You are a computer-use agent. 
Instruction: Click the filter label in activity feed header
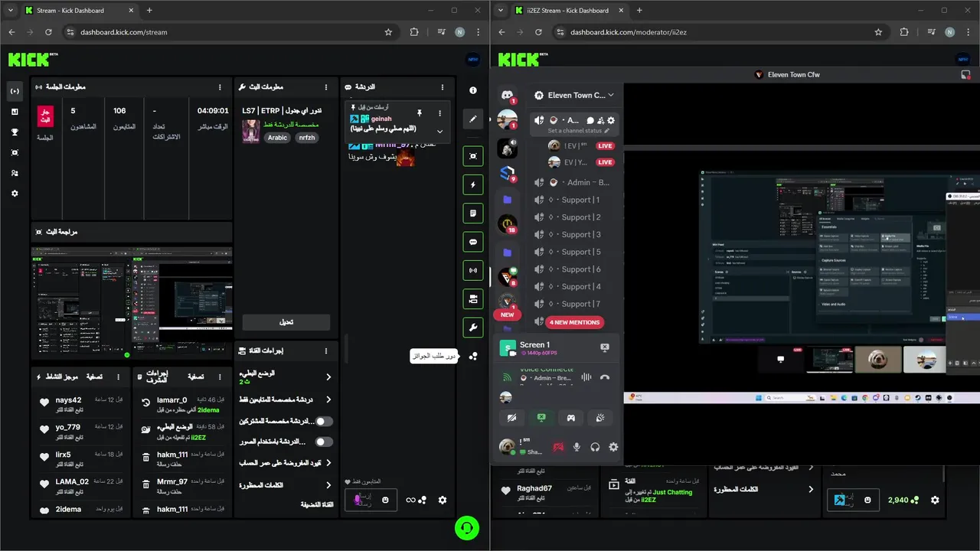tap(93, 377)
